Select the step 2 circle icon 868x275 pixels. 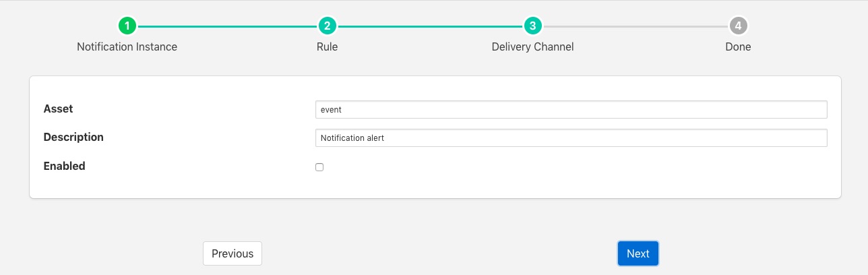pos(327,26)
